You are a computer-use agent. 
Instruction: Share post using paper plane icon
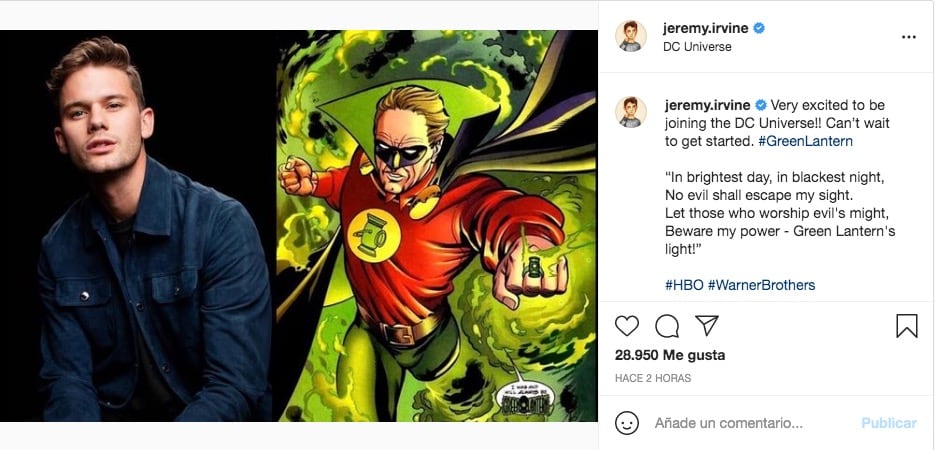[707, 325]
